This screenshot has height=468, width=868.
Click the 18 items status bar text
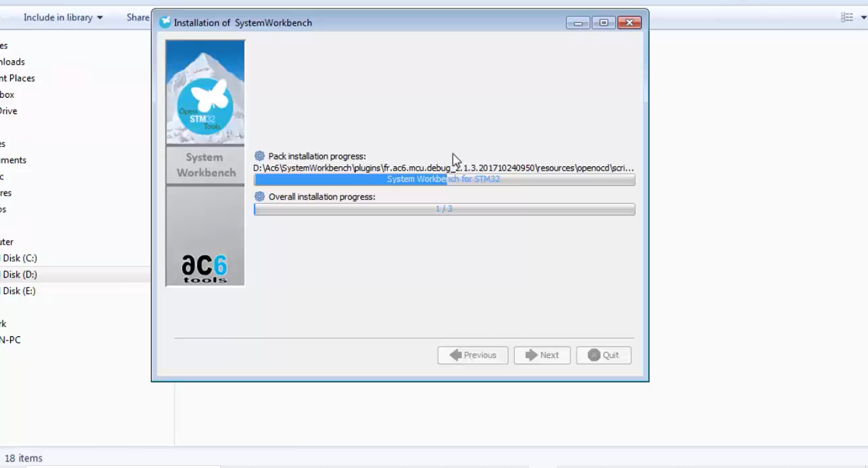click(24, 458)
